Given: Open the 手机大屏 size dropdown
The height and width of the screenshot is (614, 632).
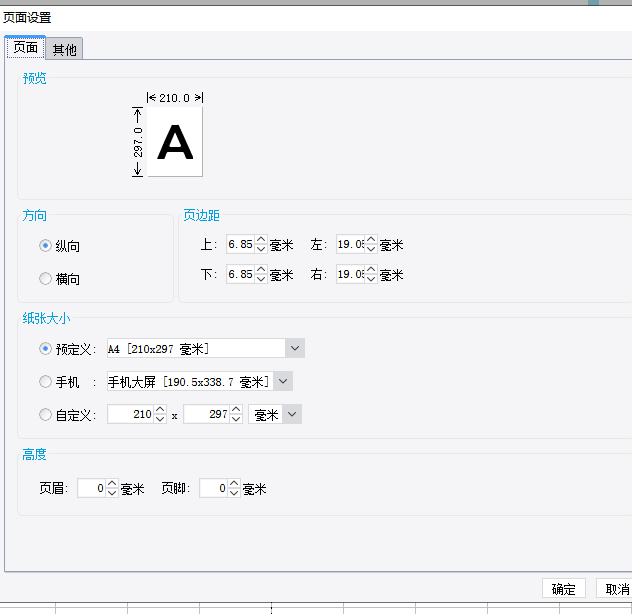Looking at the screenshot, I should pos(283,381).
